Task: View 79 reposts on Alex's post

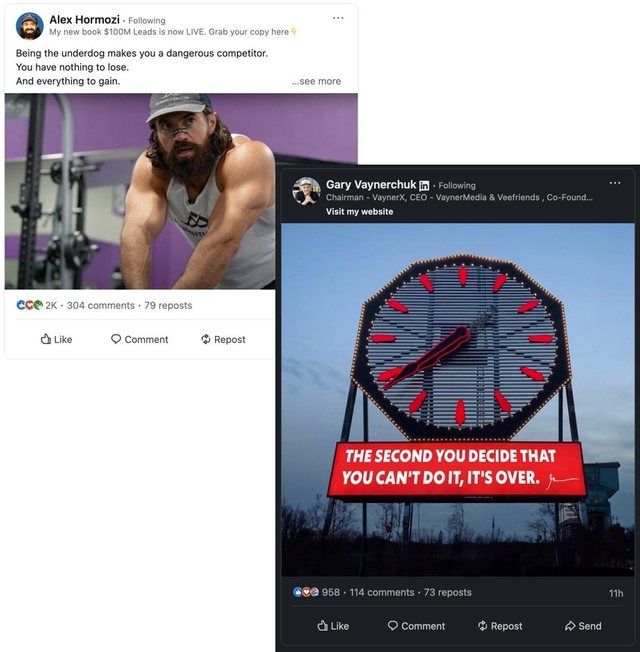Action: (168, 305)
